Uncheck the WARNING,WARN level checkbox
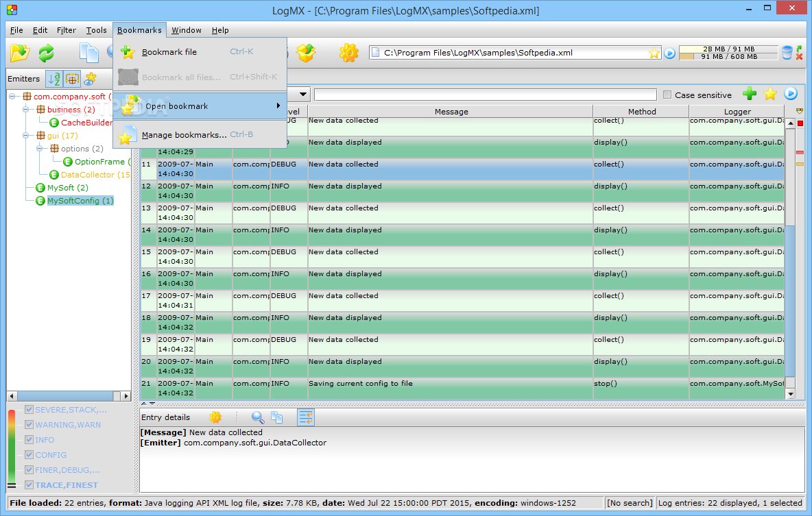Image resolution: width=812 pixels, height=516 pixels. click(29, 424)
